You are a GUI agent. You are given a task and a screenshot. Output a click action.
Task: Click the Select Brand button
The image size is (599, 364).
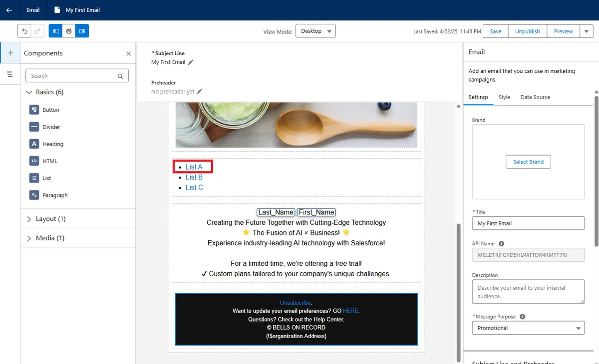pyautogui.click(x=528, y=162)
